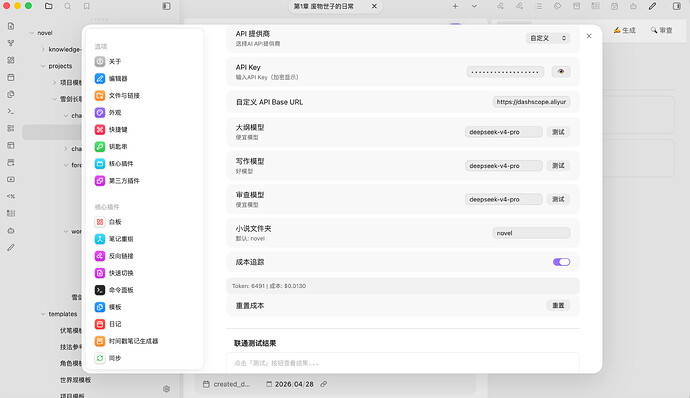Open the graph view icon in left ribbon
Screen dimensions: 690x398
click(x=11, y=43)
